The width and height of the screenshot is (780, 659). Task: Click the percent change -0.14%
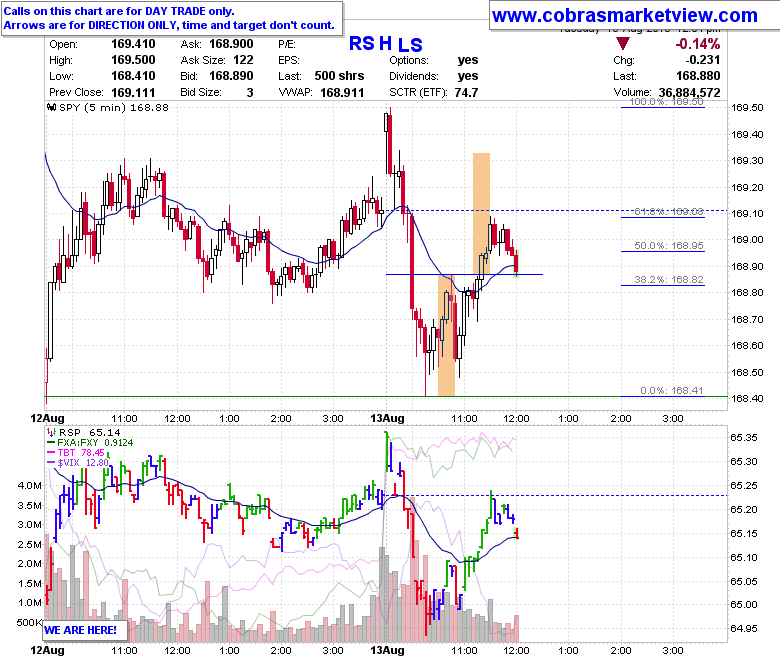pyautogui.click(x=697, y=44)
